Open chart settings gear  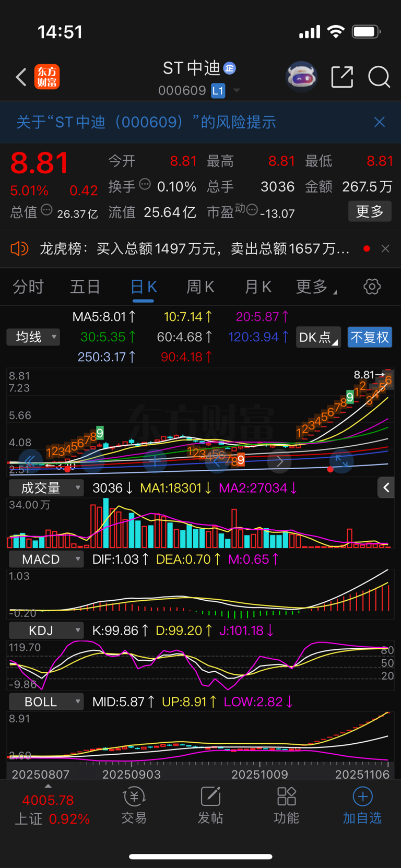[x=372, y=287]
